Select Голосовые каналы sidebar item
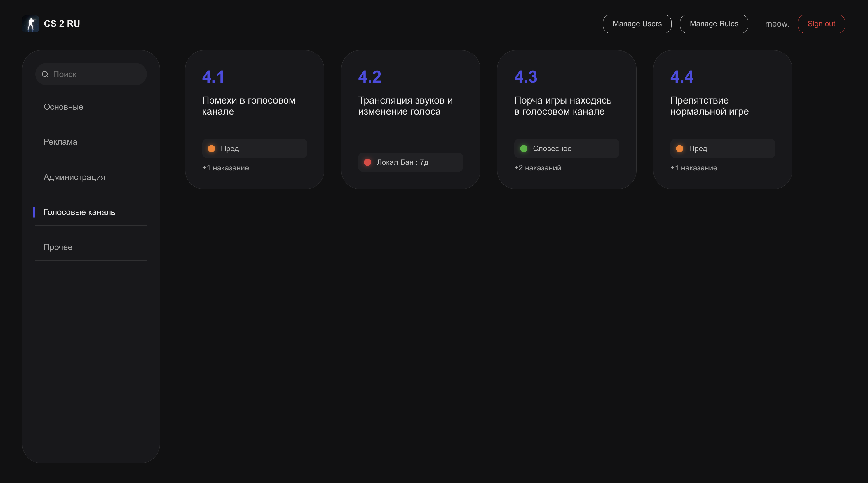Screen dimensions: 868x483 [x=80, y=212]
